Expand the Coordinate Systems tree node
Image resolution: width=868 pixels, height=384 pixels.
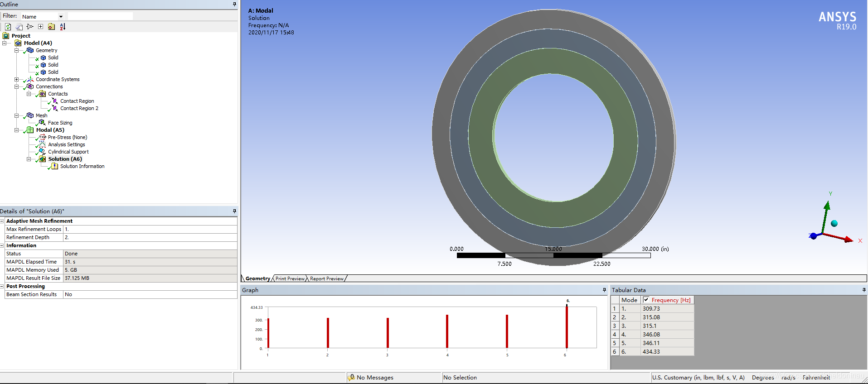(x=17, y=79)
